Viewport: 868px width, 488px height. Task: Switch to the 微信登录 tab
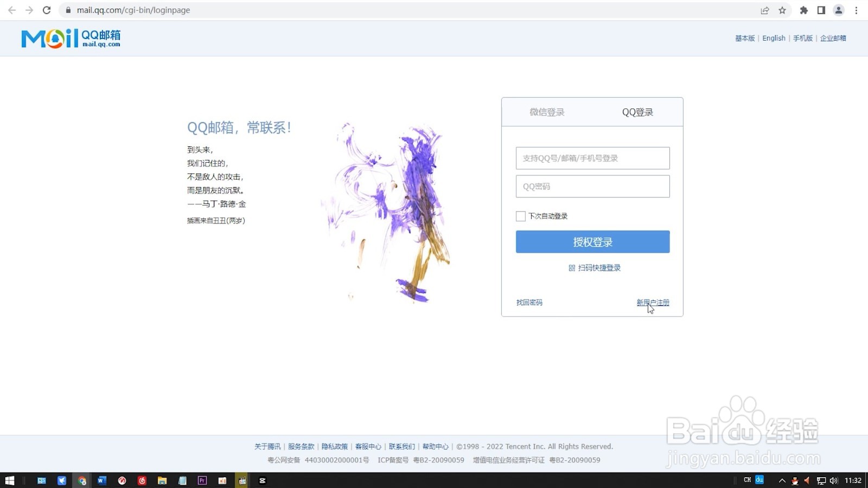tap(546, 112)
